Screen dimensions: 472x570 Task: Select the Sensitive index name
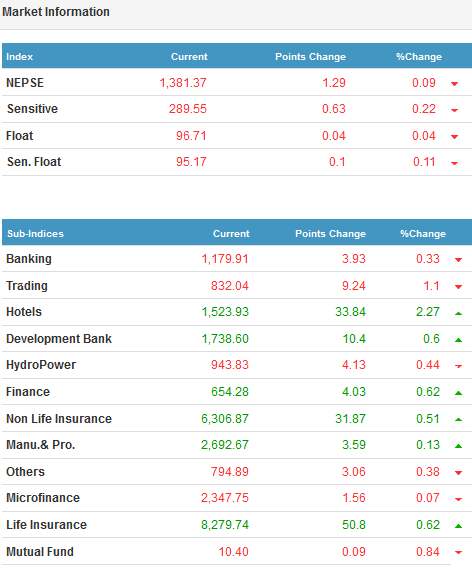coord(32,109)
